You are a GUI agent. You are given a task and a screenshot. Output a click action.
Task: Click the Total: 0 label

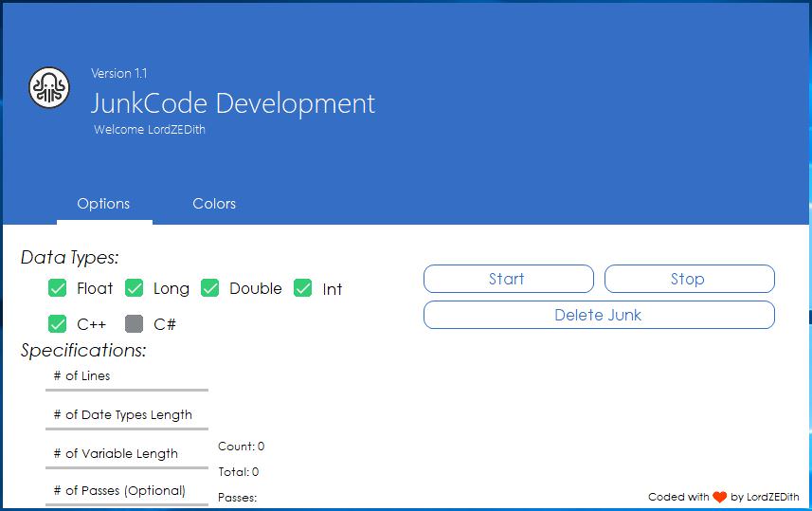(x=238, y=472)
